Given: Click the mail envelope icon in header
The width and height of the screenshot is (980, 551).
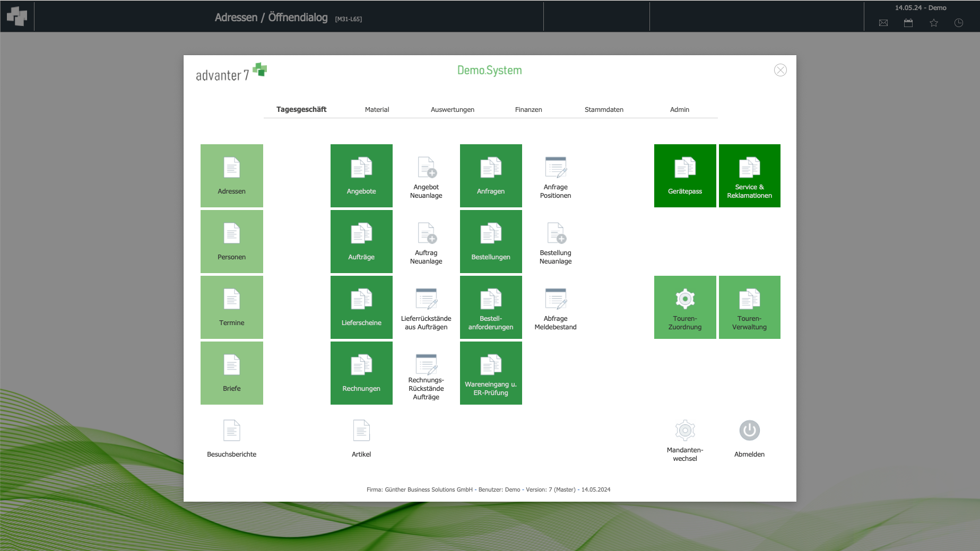Looking at the screenshot, I should (x=883, y=23).
